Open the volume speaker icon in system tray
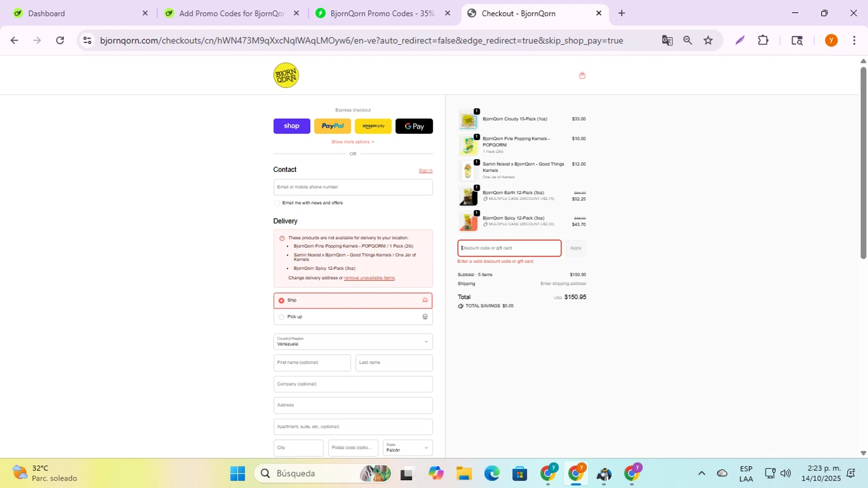Viewport: 868px width, 488px height. pyautogui.click(x=785, y=474)
